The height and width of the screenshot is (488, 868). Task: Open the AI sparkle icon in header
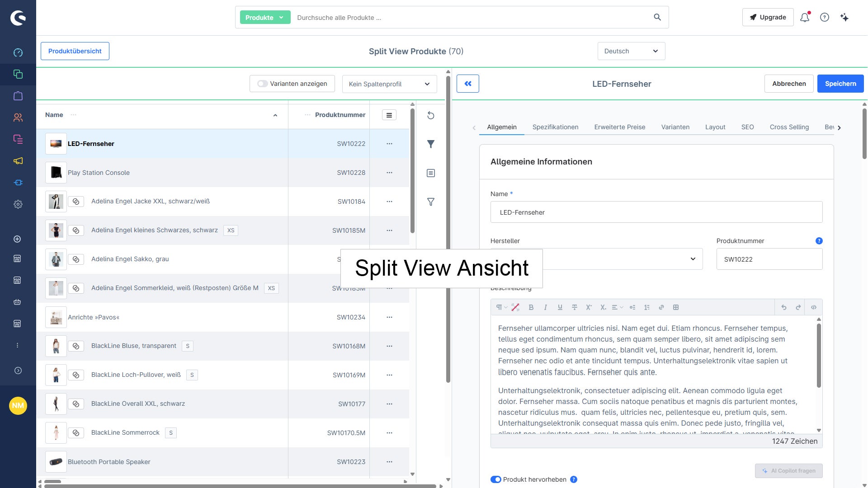[844, 17]
